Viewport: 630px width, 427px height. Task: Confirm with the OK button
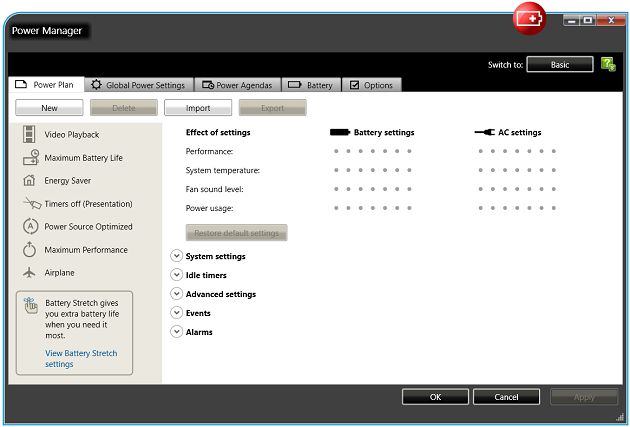(435, 397)
